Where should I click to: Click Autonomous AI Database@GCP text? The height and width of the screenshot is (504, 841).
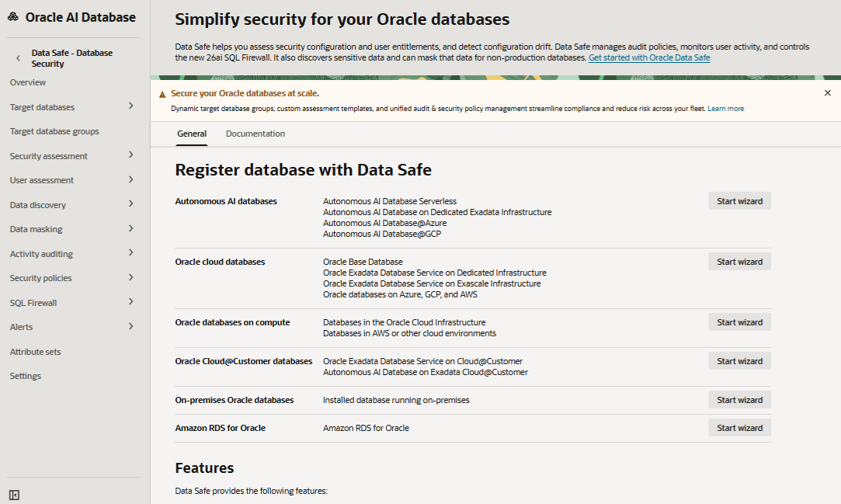382,234
